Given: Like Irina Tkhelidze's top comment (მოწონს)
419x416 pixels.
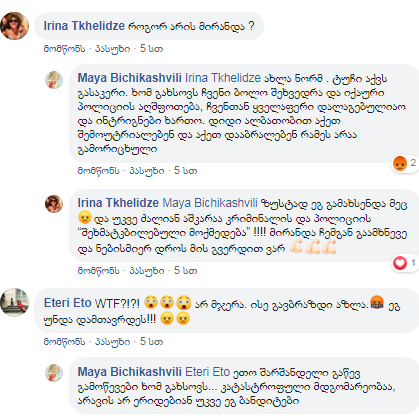Looking at the screenshot, I should click(x=64, y=49).
